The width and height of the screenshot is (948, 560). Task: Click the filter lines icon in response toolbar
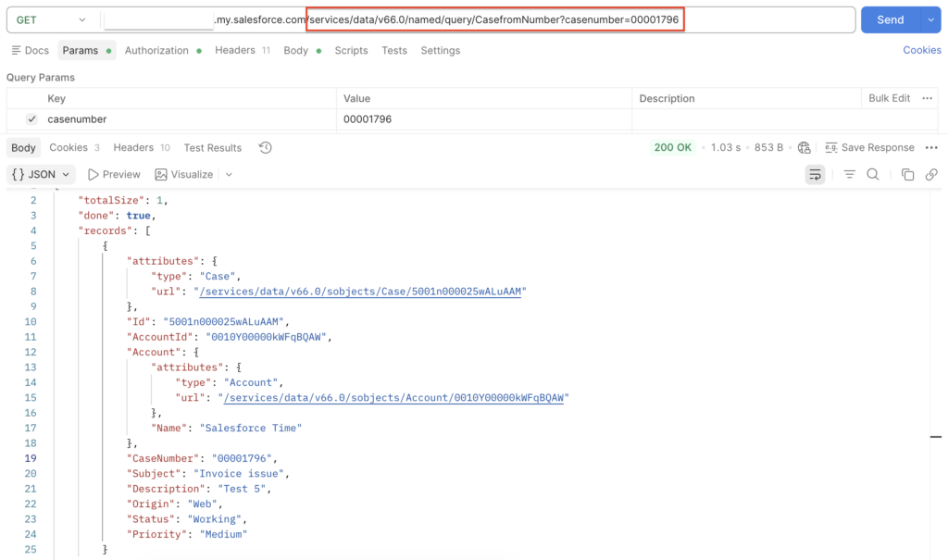coord(849,174)
